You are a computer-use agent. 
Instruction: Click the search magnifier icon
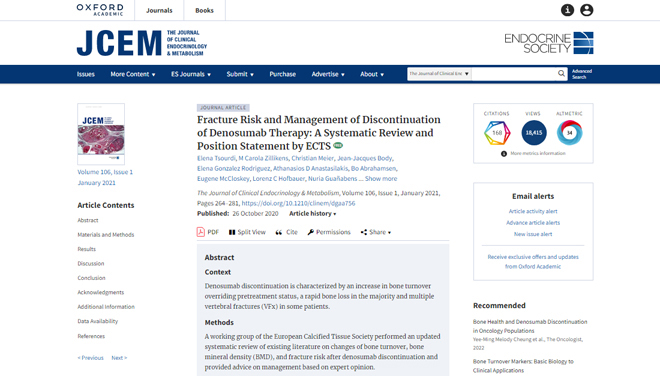[x=561, y=74]
